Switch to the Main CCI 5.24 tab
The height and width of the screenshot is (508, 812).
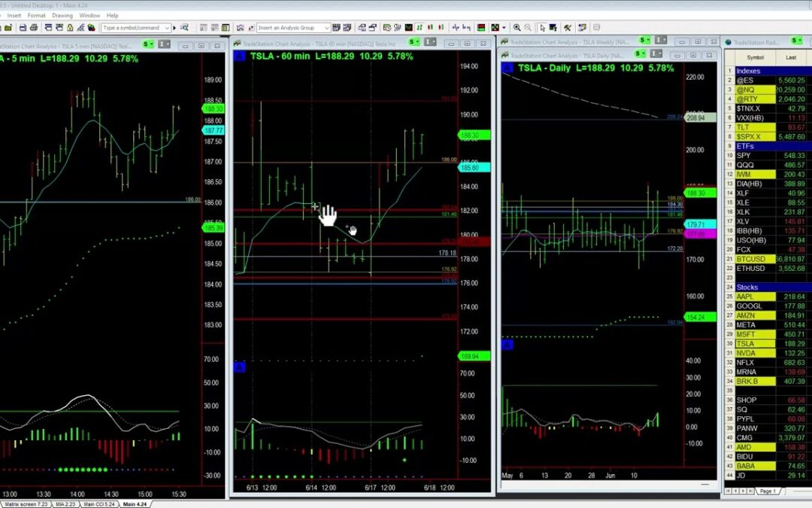tap(99, 503)
